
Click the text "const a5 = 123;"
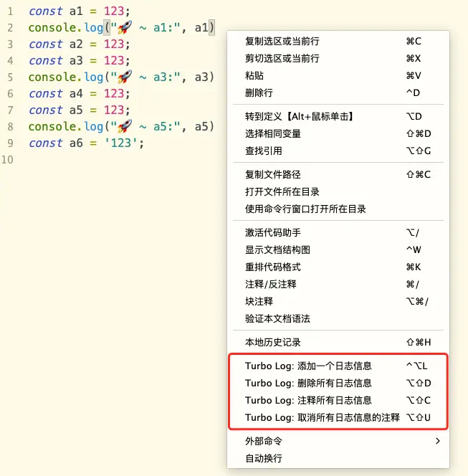(80, 110)
